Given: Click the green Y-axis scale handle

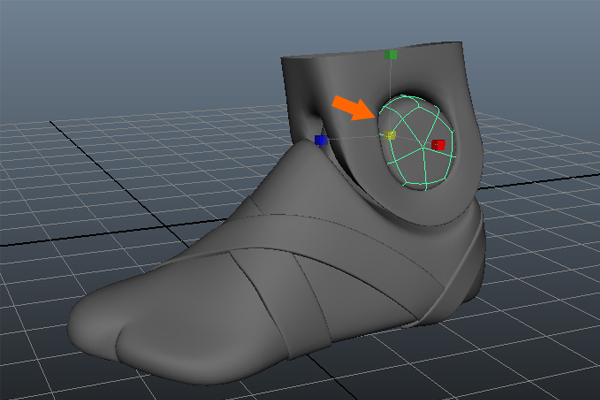Looking at the screenshot, I should coord(391,55).
